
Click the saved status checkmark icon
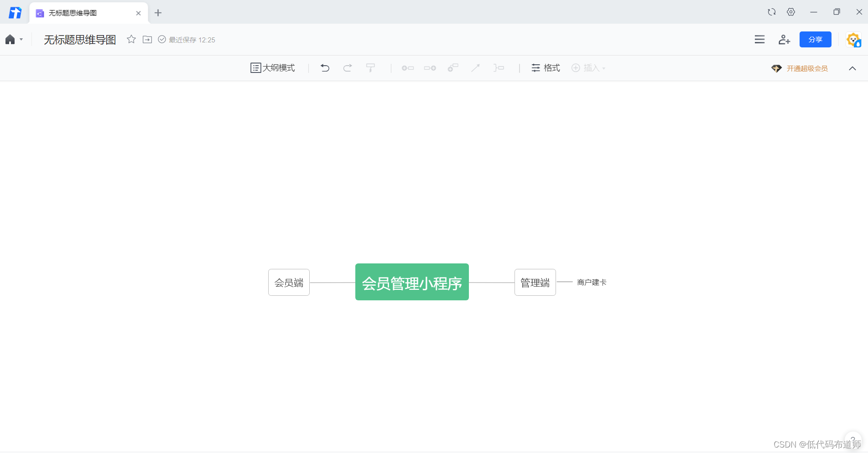coord(162,39)
